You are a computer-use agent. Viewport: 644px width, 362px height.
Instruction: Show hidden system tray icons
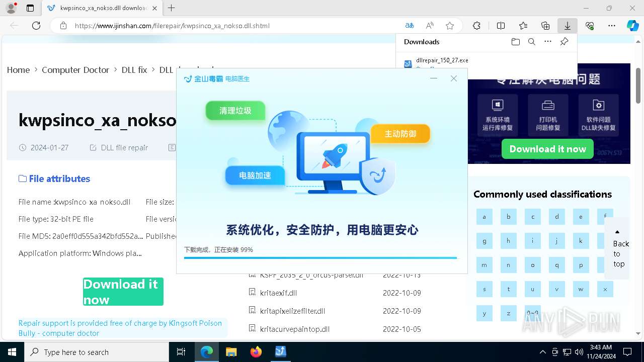coord(542,352)
